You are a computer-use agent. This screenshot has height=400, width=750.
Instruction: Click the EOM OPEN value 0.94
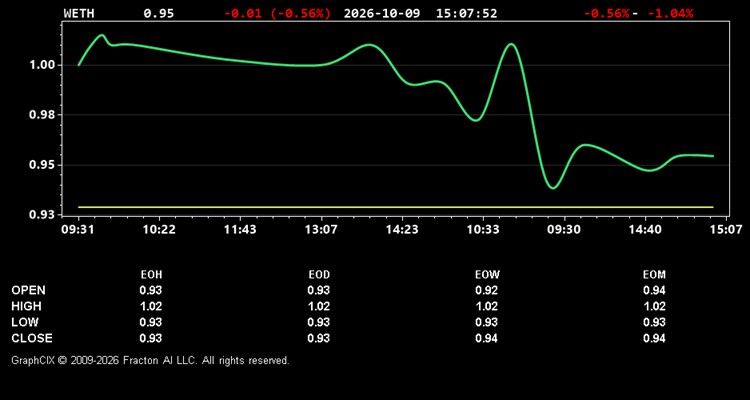click(x=654, y=290)
